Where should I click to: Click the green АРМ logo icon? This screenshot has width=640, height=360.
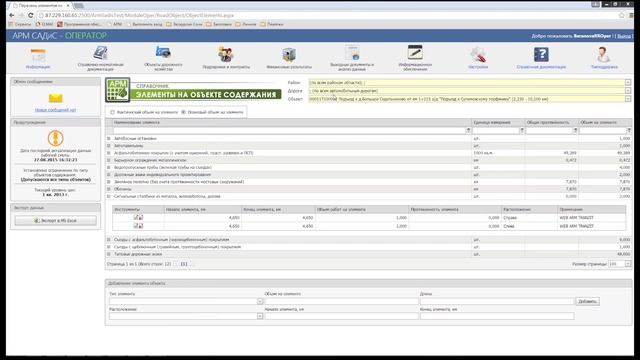[x=118, y=90]
